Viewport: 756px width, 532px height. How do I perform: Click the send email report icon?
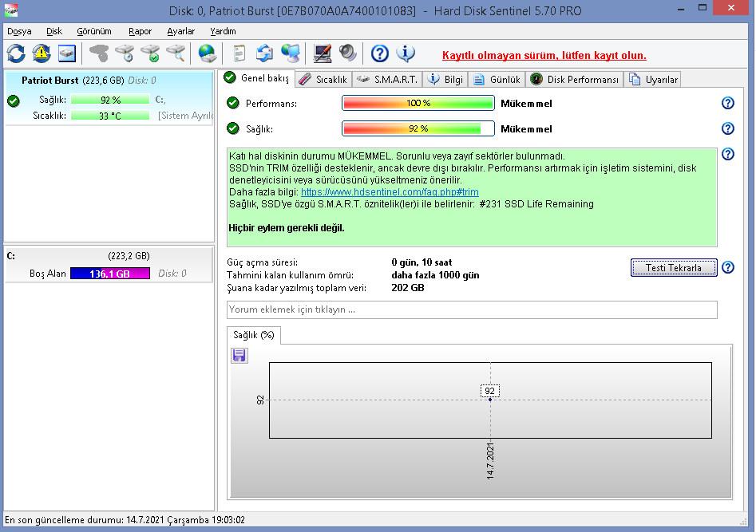pyautogui.click(x=264, y=53)
